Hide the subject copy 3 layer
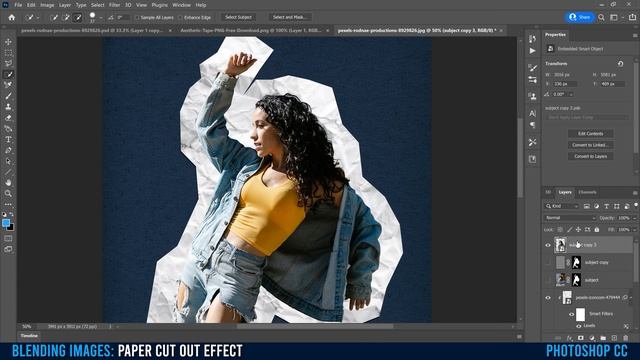 548,245
